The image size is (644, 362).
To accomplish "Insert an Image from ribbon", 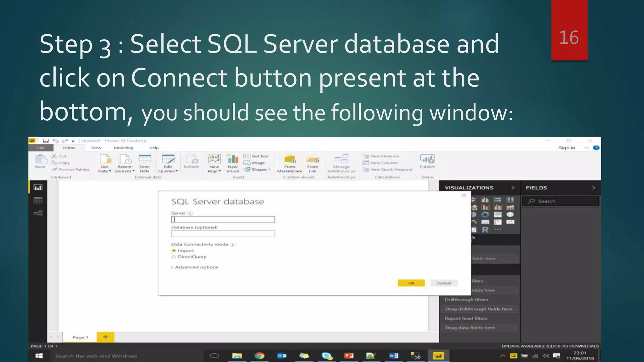I will pyautogui.click(x=254, y=163).
